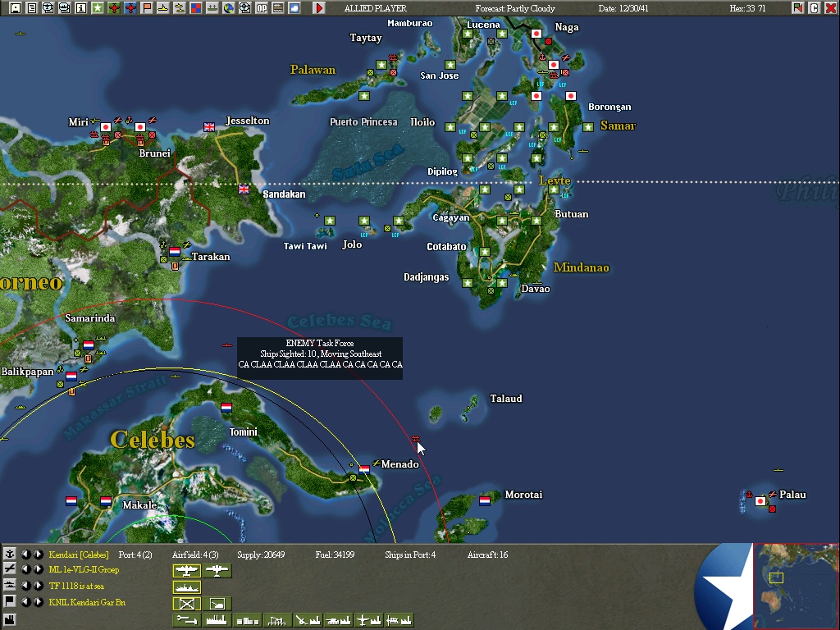Click the crosshair target toolbar icon
Viewport: 840px width, 630px height.
pyautogui.click(x=244, y=8)
